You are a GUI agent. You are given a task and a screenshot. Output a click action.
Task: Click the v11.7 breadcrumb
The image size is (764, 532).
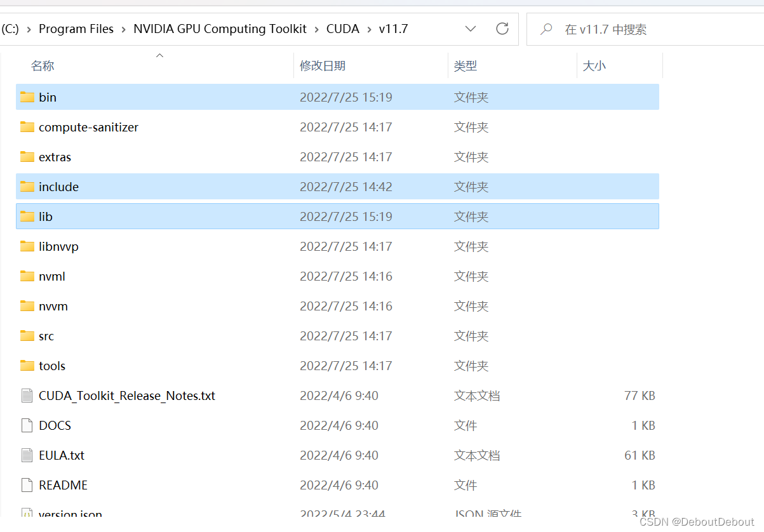[x=393, y=29]
